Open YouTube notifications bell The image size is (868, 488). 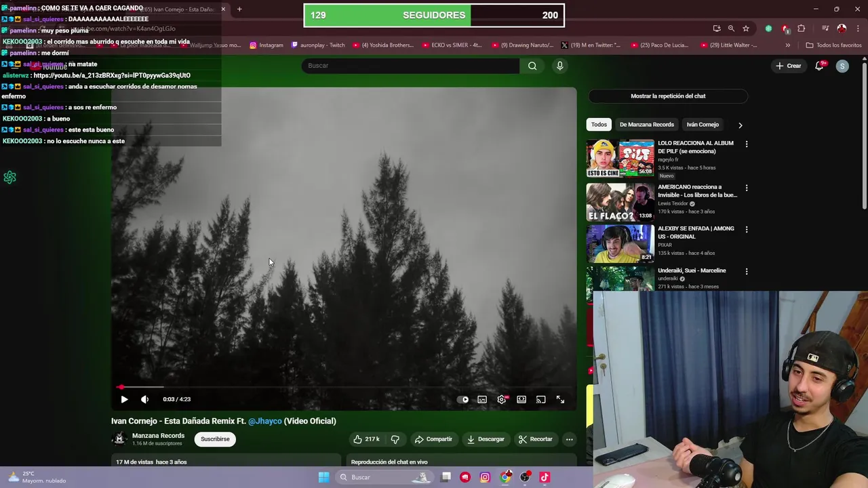click(819, 66)
